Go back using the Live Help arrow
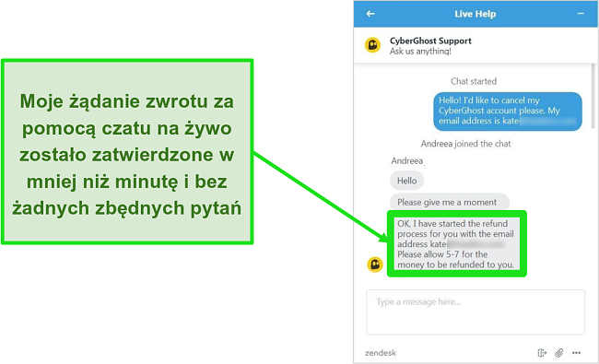The width and height of the screenshot is (599, 364). pyautogui.click(x=370, y=14)
